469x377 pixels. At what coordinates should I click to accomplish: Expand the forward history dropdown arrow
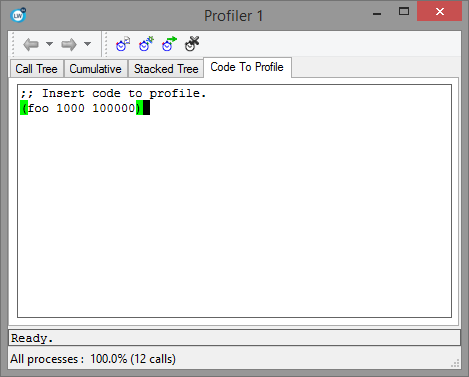87,44
